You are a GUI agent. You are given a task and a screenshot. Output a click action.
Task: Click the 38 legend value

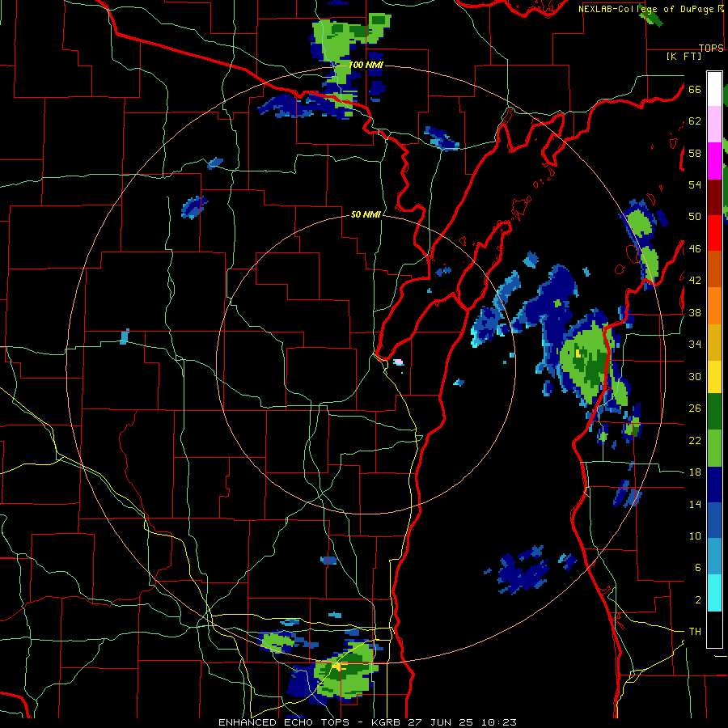[695, 312]
